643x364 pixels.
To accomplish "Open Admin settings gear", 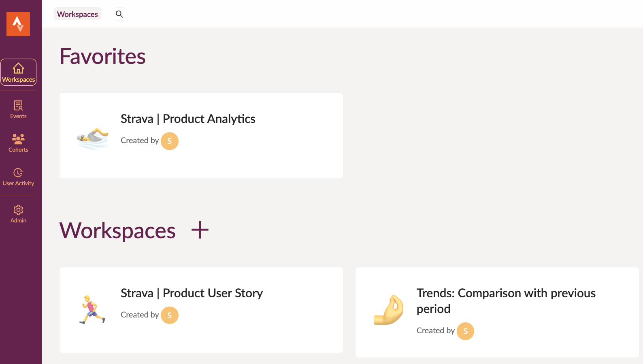I will [x=18, y=214].
